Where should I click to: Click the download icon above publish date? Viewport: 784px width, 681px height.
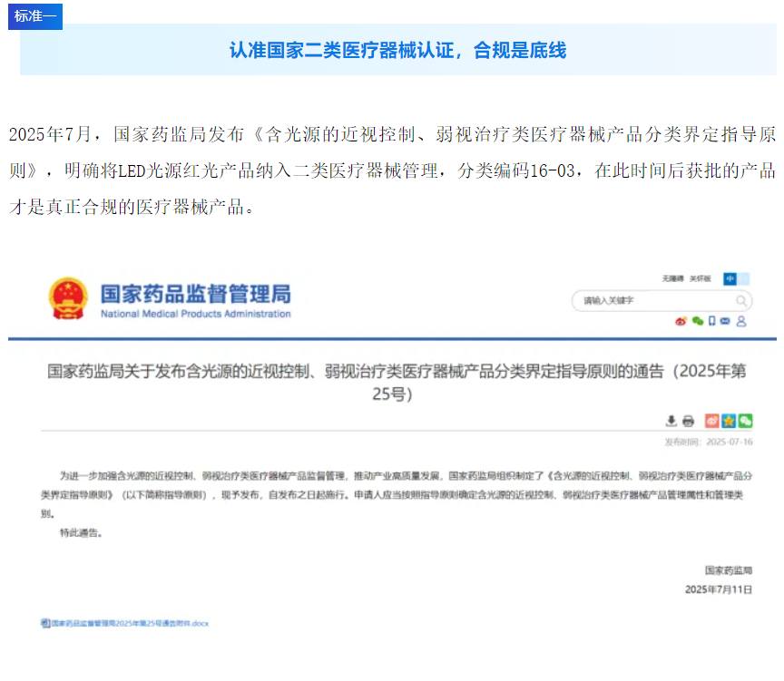pos(671,421)
